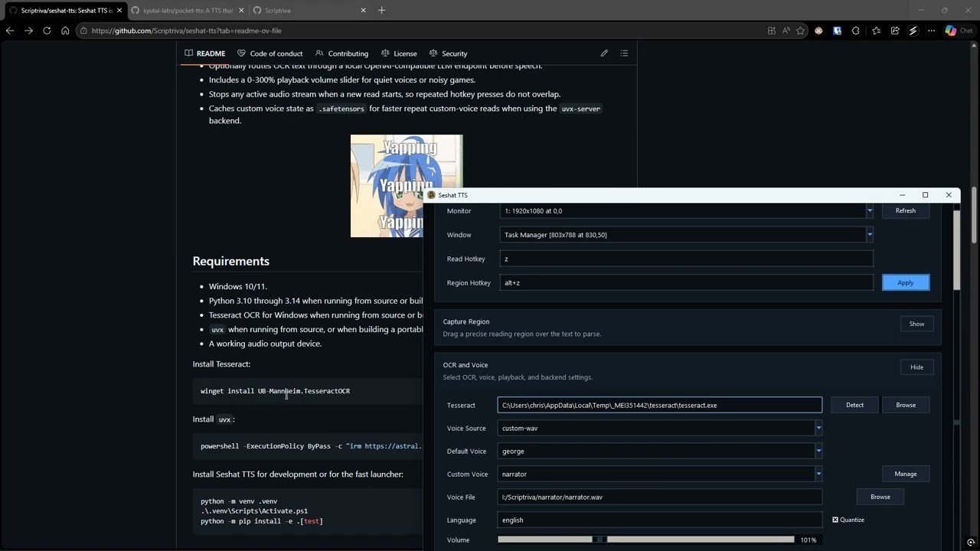Screen dimensions: 980x551
Task: Expand the Custom Voice dropdown
Action: [x=818, y=474]
